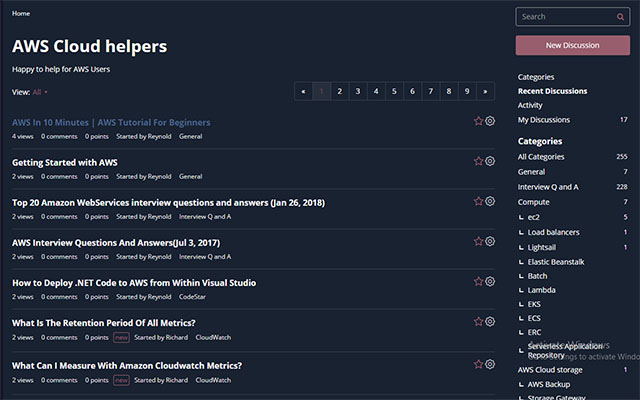Image resolution: width=640 pixels, height=400 pixels.
Task: Open page 4 in pagination
Action: [376, 91]
